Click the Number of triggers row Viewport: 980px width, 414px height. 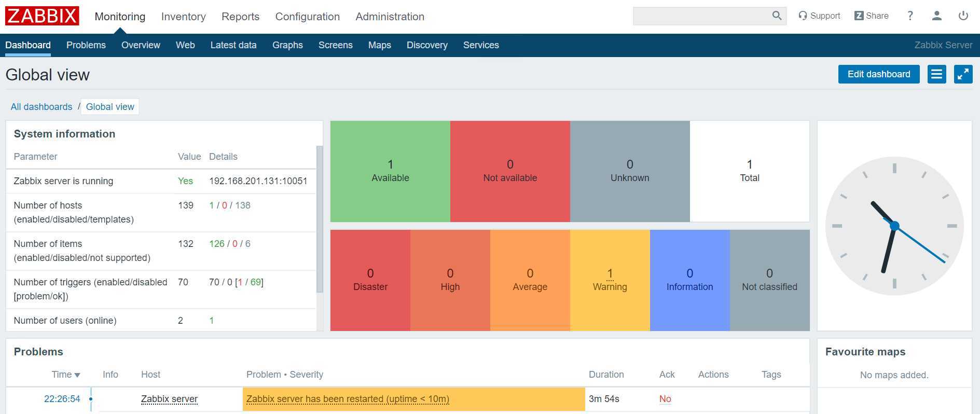point(161,289)
